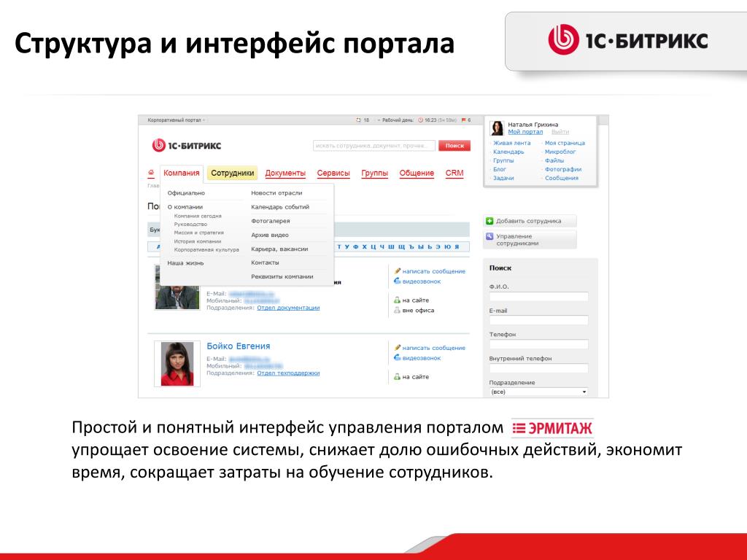747x560 pixels.
Task: Choose История компании submenu item
Action: [198, 241]
